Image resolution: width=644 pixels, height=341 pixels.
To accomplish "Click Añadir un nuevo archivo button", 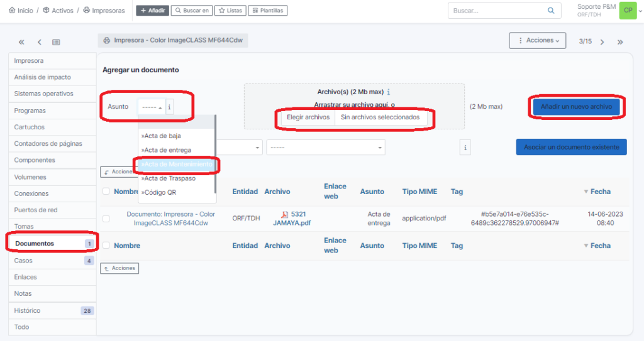I will click(x=576, y=107).
